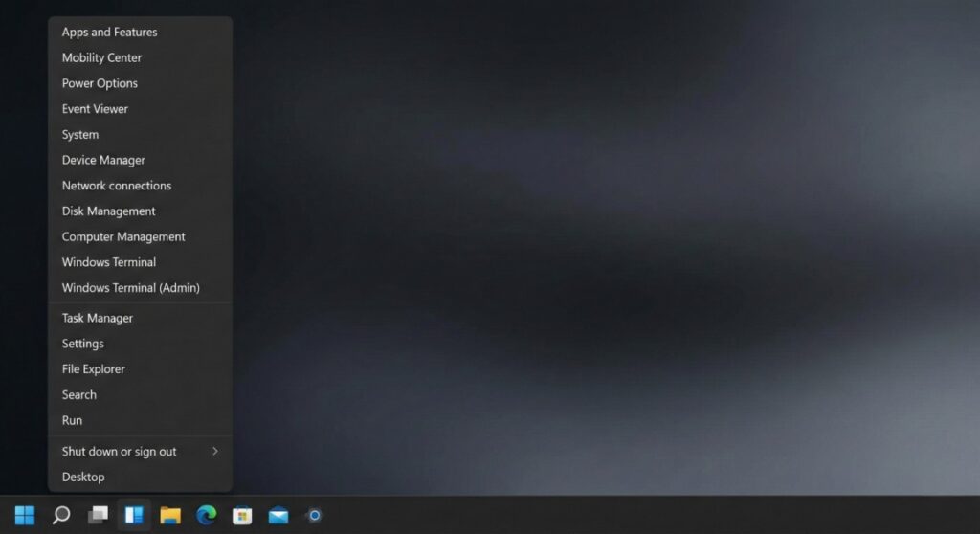Open Task View from the taskbar
980x534 pixels.
(98, 516)
